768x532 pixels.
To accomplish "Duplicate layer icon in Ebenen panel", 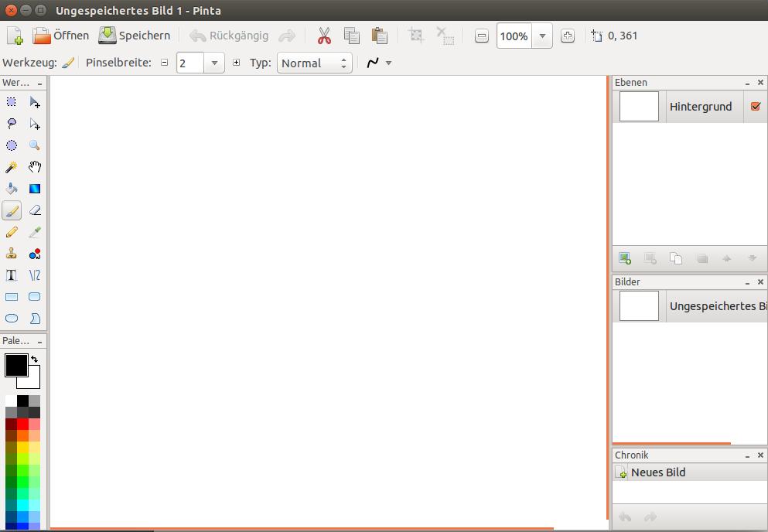I will pyautogui.click(x=676, y=258).
